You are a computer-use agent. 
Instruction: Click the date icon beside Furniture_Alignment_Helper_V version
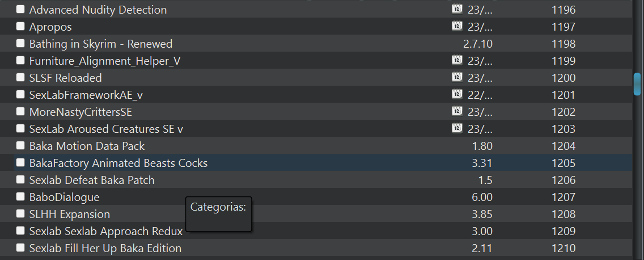click(x=457, y=60)
